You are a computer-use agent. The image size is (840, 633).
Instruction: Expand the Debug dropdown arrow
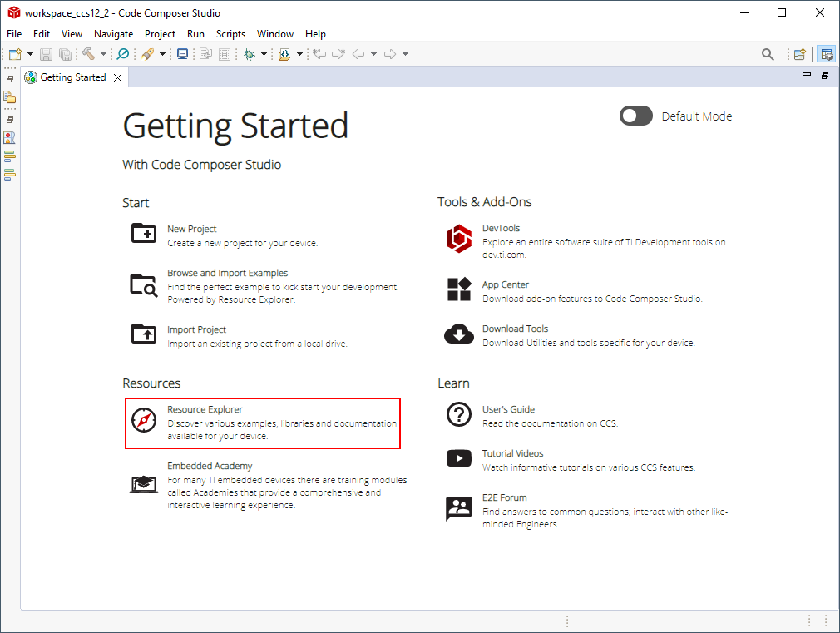264,54
